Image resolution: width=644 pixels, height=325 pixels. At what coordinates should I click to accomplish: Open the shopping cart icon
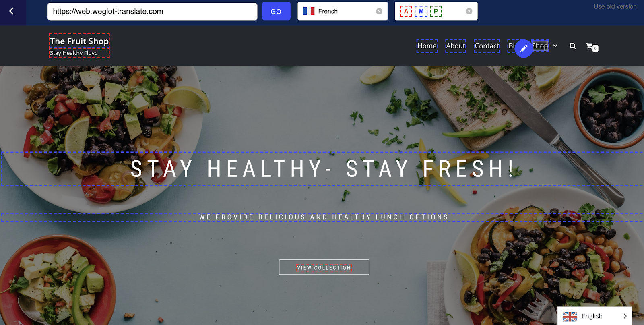[x=592, y=47]
